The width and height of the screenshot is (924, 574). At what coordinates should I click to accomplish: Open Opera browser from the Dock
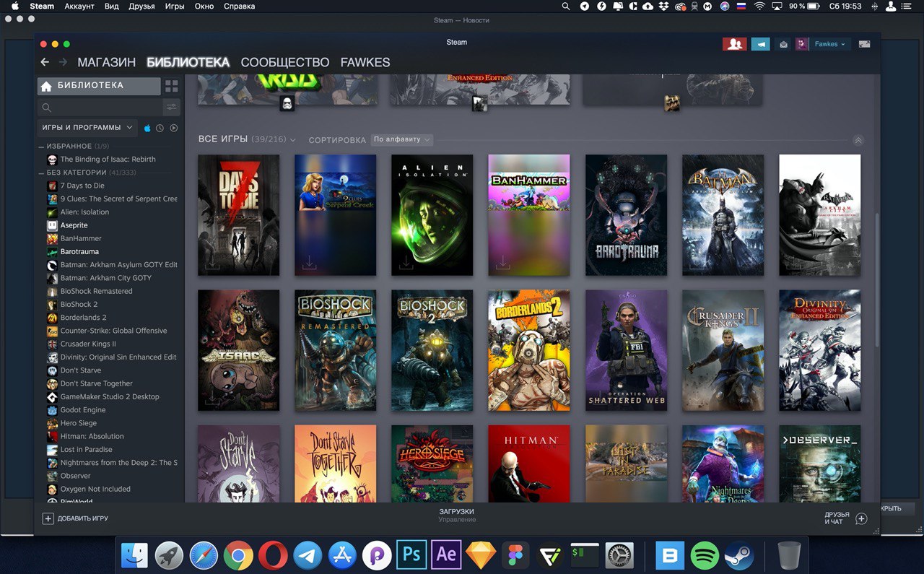273,555
